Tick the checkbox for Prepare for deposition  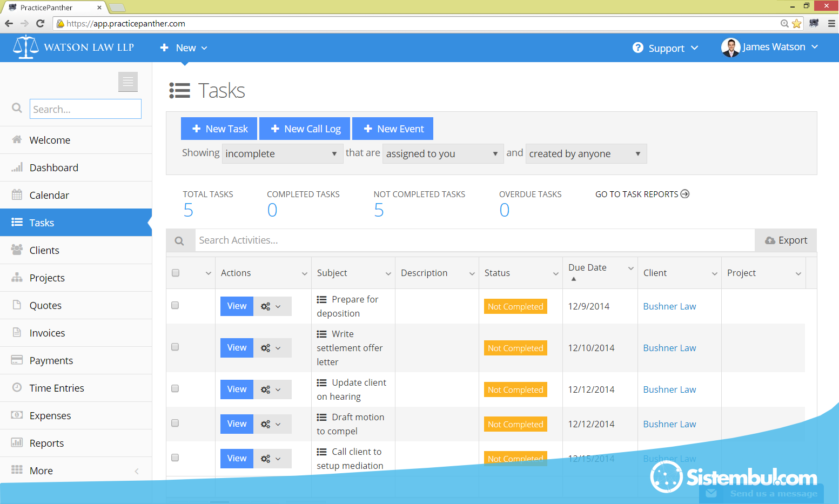coord(175,305)
